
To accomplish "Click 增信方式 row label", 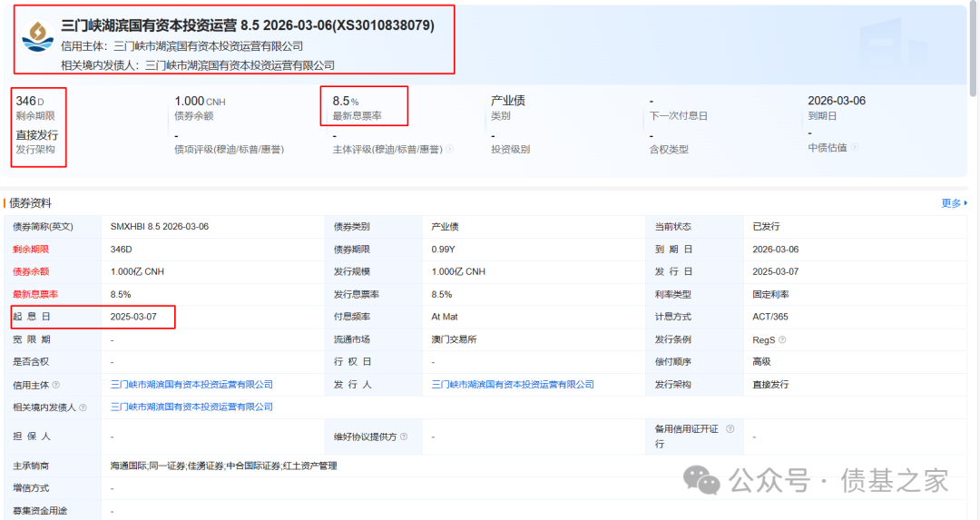I will pyautogui.click(x=31, y=488).
